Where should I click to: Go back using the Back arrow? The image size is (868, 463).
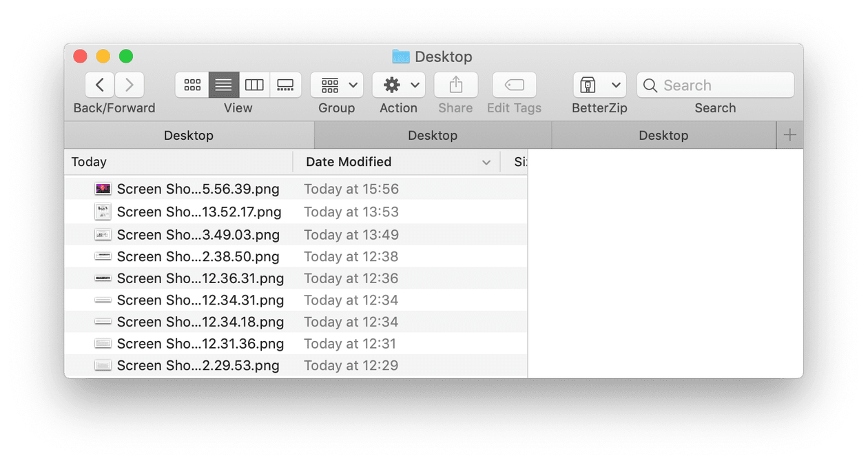(99, 85)
